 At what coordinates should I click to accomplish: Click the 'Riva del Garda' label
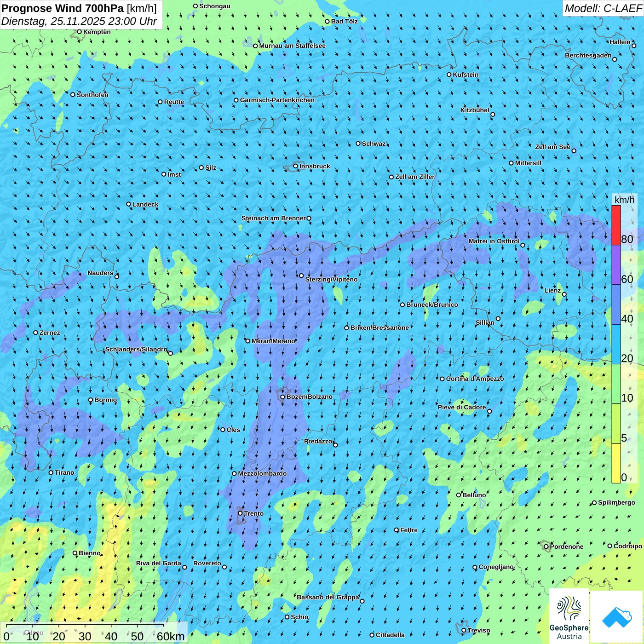pyautogui.click(x=159, y=563)
